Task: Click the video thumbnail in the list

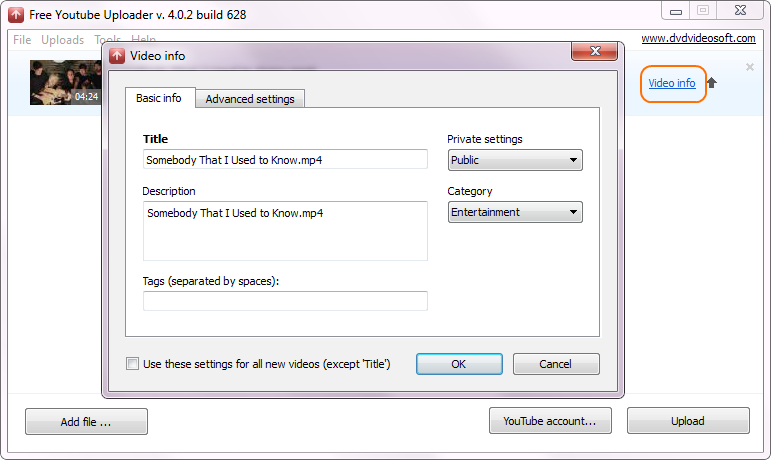Action: point(65,83)
